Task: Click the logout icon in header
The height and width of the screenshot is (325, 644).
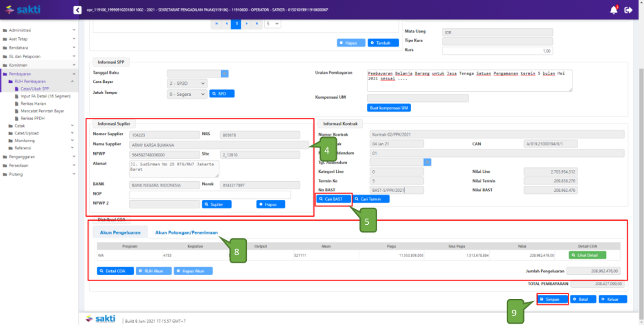Action: coord(628,10)
